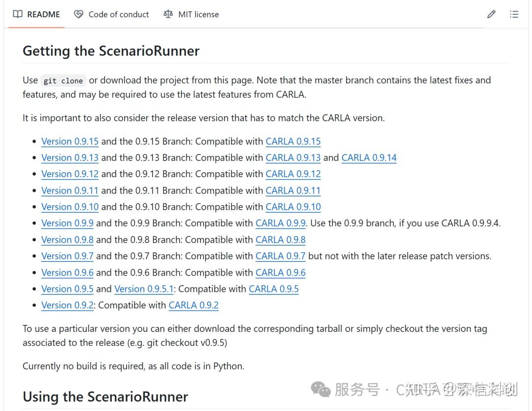The image size is (532, 411).
Task: Open the Version 0.9.13 link
Action: [70, 158]
